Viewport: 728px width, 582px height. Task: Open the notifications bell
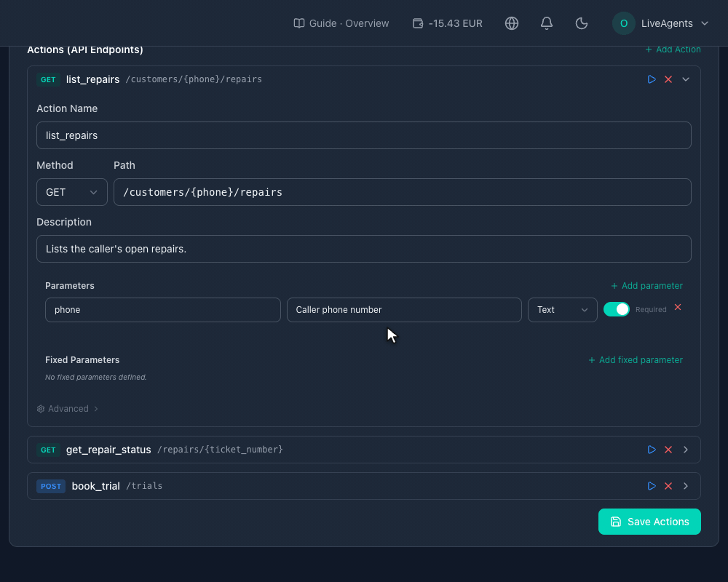pos(547,23)
